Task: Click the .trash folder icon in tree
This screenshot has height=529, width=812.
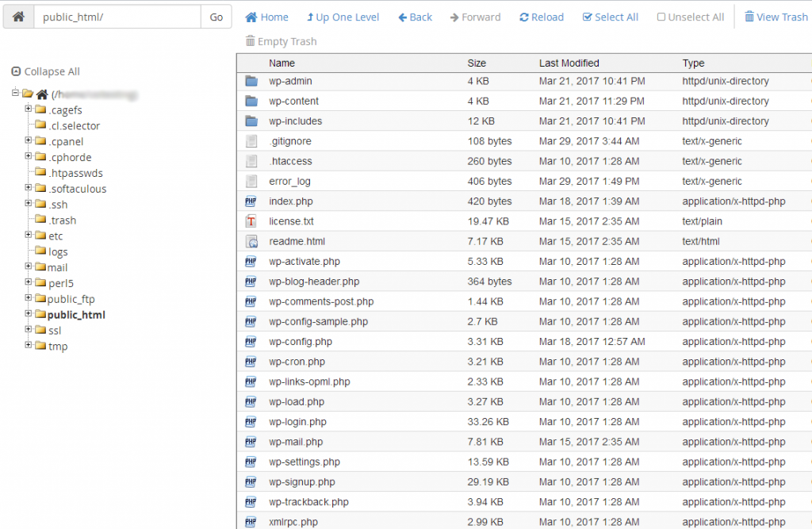Action: click(x=40, y=219)
